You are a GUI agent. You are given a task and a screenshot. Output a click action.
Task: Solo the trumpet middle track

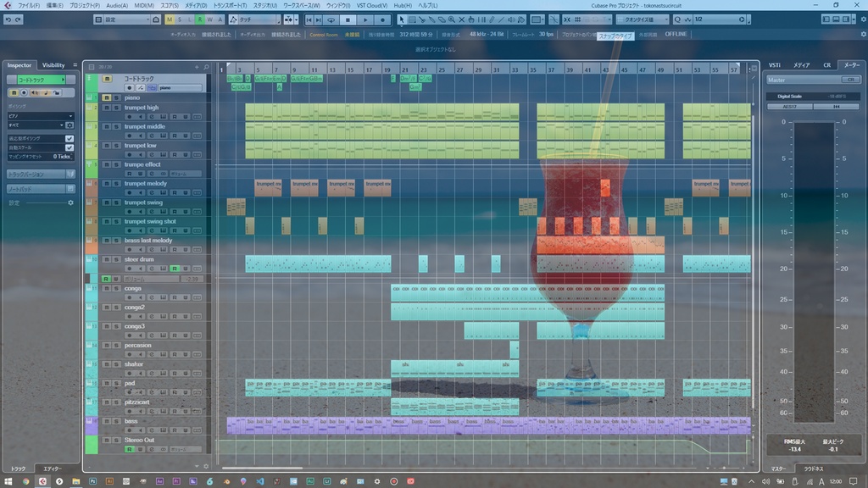[x=116, y=127]
